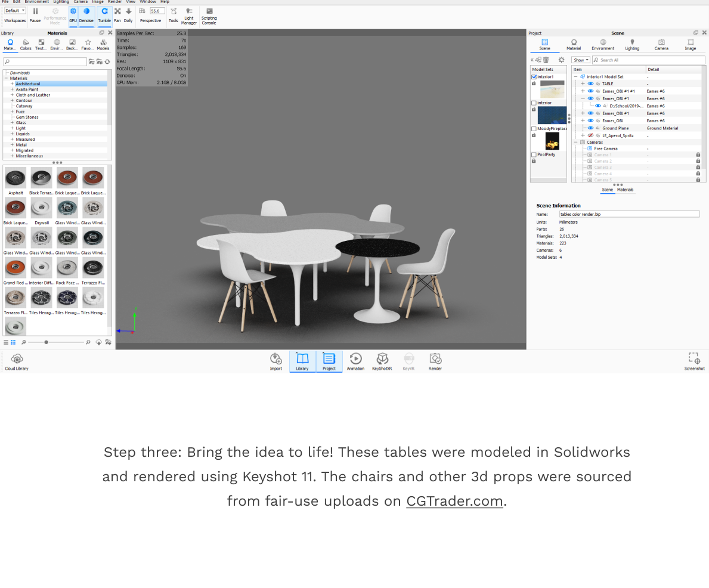
Task: Open the project Material tab
Action: (574, 45)
